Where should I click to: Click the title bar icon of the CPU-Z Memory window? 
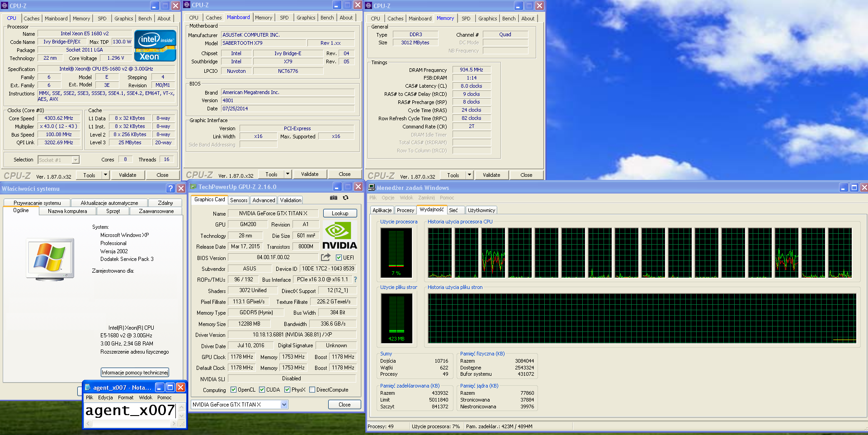pos(368,5)
